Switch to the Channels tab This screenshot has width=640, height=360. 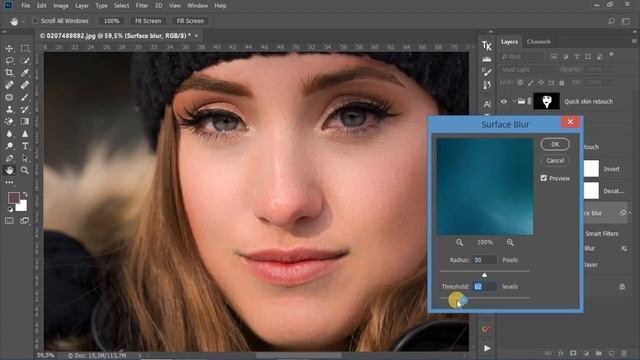point(538,42)
